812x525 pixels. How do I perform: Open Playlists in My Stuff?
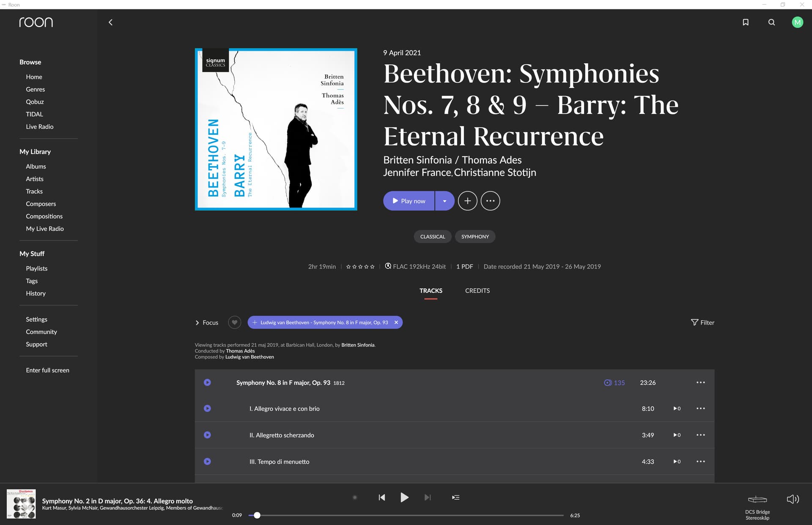tap(36, 268)
